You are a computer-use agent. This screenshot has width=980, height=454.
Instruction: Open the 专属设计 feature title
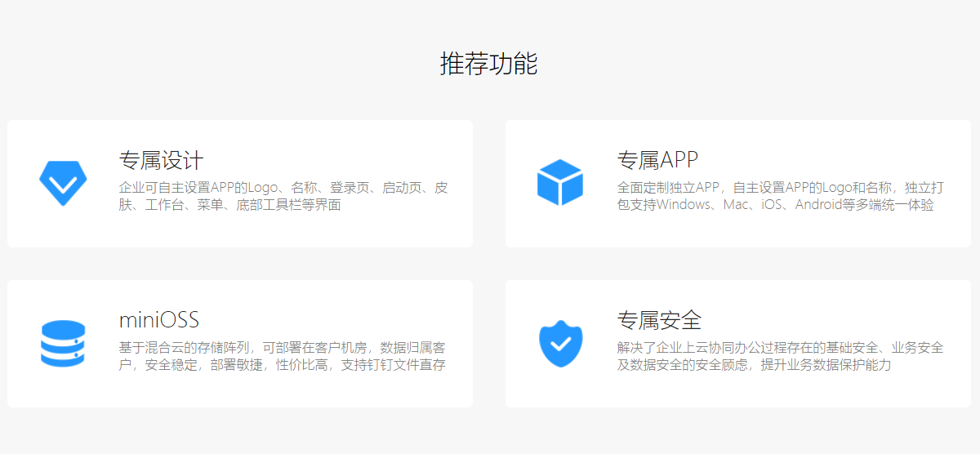(161, 159)
